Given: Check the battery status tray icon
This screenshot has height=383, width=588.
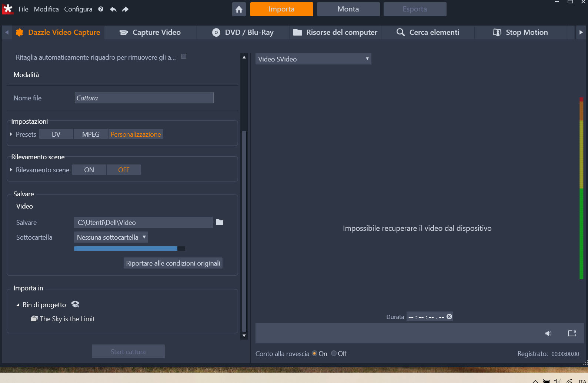Looking at the screenshot, I should pos(546,381).
